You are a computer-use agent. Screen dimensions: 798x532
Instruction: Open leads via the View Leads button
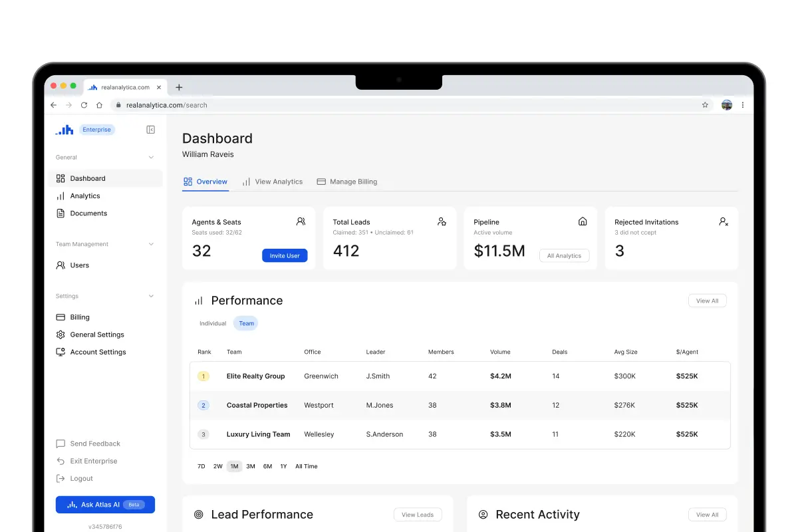point(418,514)
